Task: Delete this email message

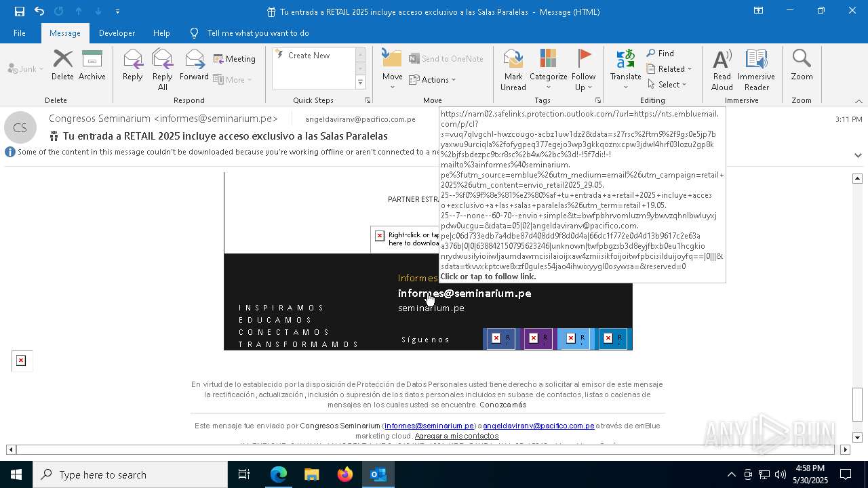Action: point(62,66)
